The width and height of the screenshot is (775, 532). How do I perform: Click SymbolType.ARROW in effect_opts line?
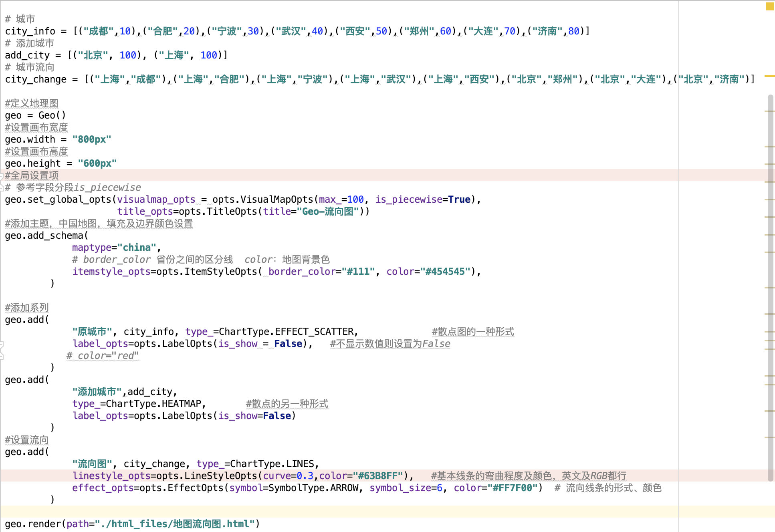pos(313,488)
